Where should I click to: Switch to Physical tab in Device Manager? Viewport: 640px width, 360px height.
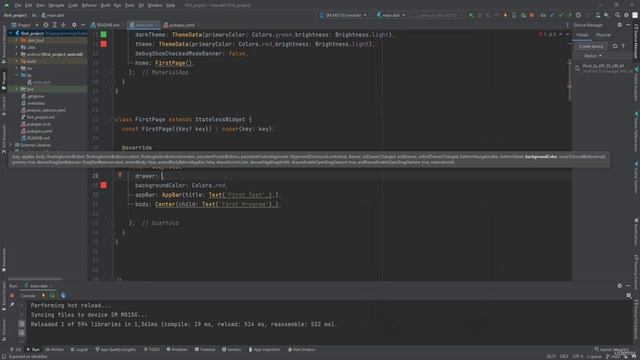click(x=603, y=35)
